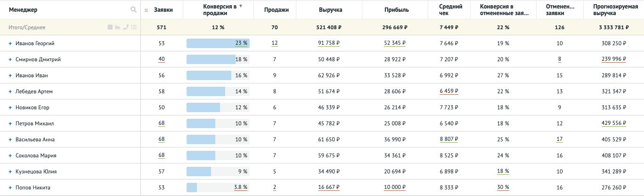Image resolution: width=644 pixels, height=196 pixels.
Task: Click the phone icon in totals row
Action: pyautogui.click(x=125, y=27)
